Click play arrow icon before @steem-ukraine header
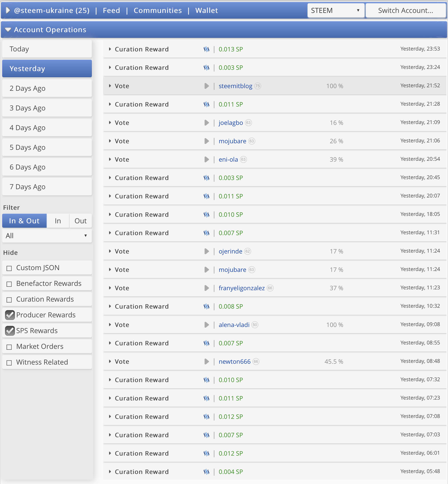448x484 pixels. [8, 10]
